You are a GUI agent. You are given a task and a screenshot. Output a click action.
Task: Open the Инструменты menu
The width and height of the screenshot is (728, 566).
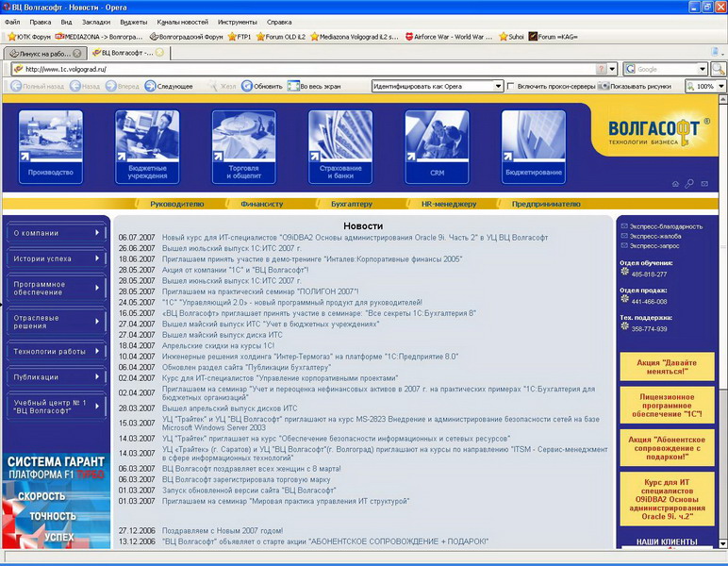[x=238, y=22]
